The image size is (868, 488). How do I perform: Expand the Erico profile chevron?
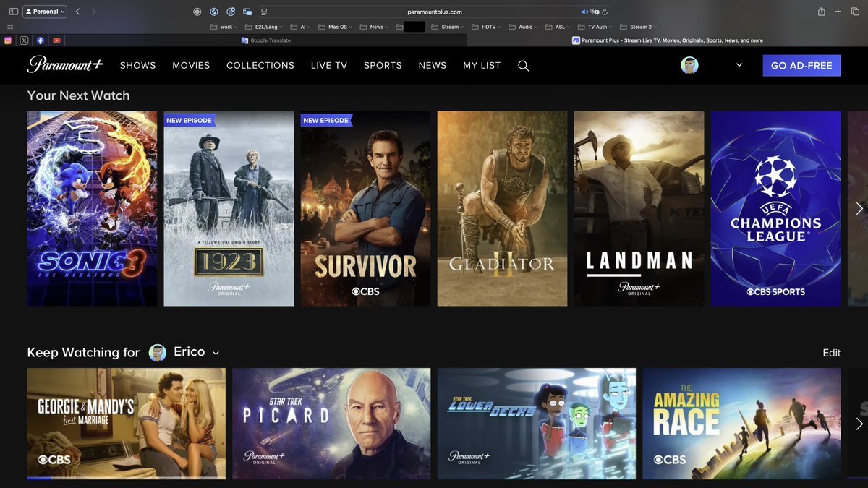click(x=216, y=353)
